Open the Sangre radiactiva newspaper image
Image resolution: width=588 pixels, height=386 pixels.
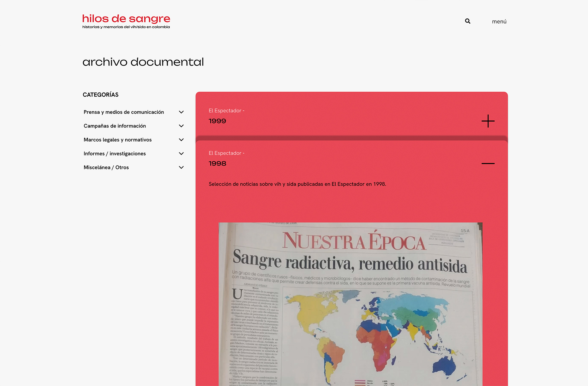pyautogui.click(x=350, y=264)
